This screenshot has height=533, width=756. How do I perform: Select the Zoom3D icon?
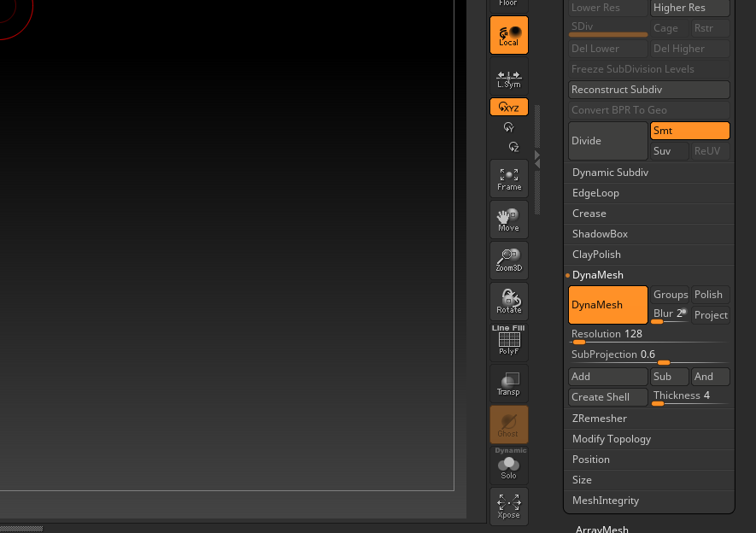coord(508,261)
